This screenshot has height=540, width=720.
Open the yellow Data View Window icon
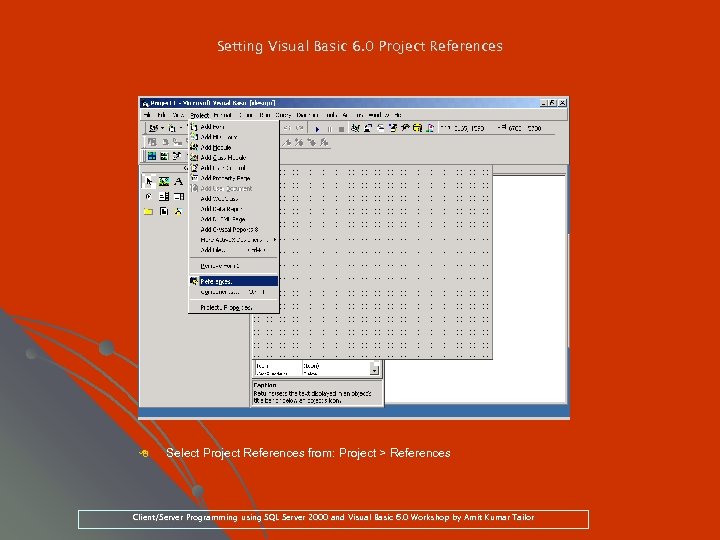[x=417, y=128]
